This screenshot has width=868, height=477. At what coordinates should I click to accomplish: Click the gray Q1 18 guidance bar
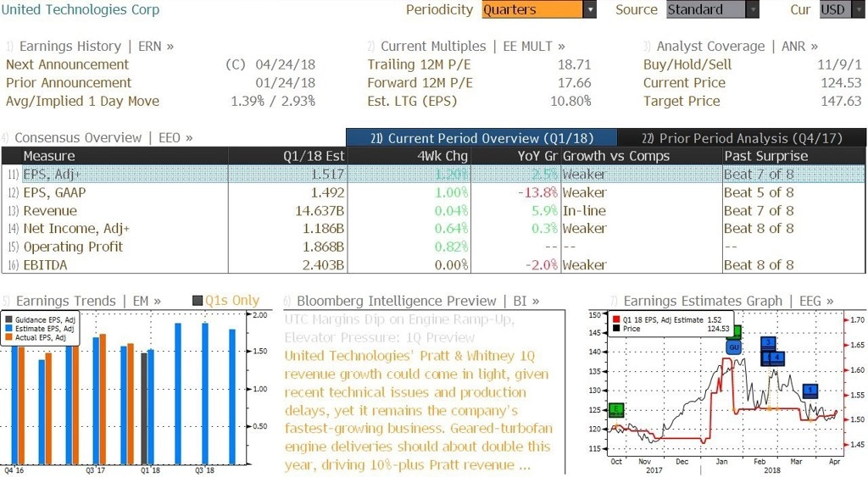(144, 408)
